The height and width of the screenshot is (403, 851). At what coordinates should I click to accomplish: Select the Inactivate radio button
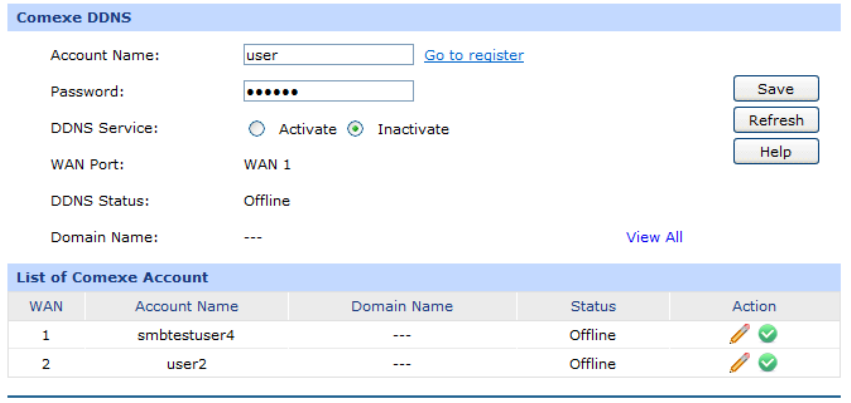(x=355, y=129)
